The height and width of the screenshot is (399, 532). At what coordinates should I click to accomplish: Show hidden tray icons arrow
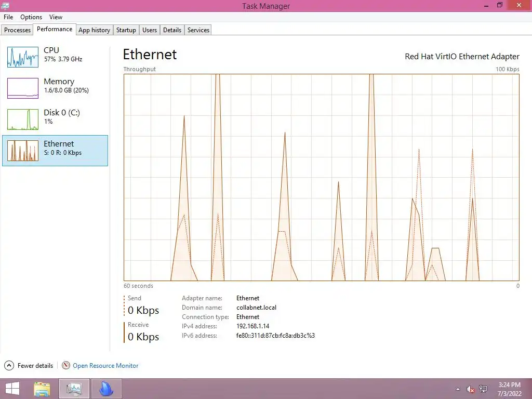(x=458, y=389)
